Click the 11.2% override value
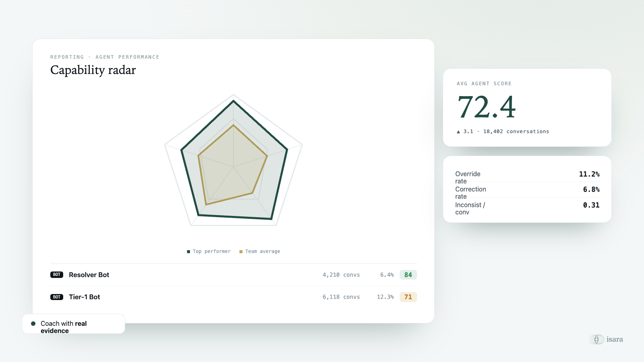The image size is (644, 362). coord(589,174)
